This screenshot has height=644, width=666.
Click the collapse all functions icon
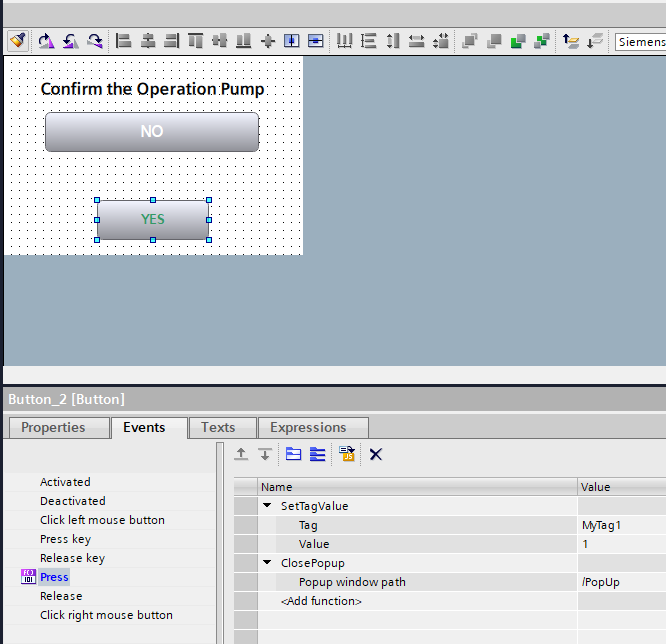[317, 454]
